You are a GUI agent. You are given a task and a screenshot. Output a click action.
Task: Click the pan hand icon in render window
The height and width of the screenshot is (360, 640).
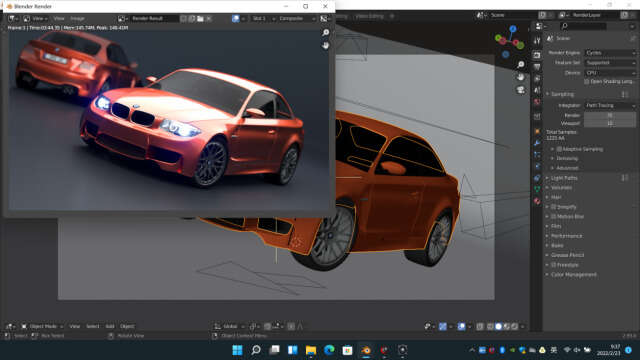click(x=325, y=45)
